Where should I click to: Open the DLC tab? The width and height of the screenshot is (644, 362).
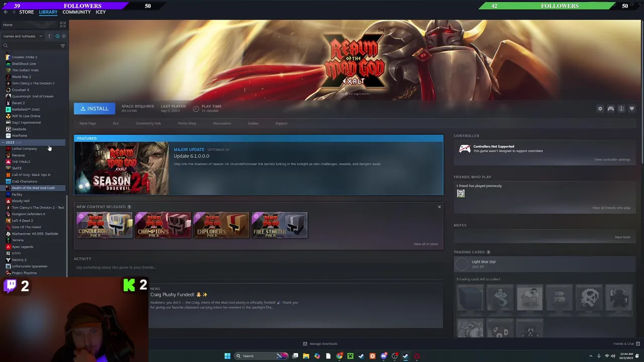click(x=116, y=123)
